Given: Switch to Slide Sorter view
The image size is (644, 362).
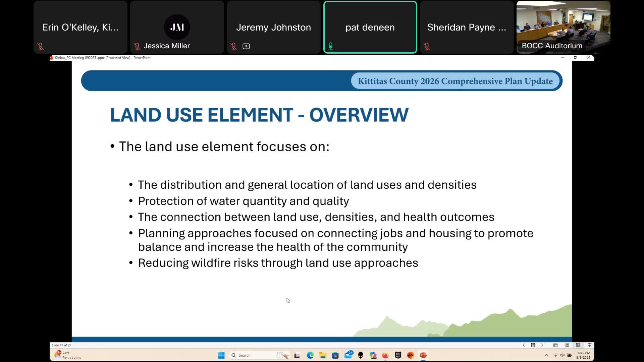Looking at the screenshot, I should (567, 345).
